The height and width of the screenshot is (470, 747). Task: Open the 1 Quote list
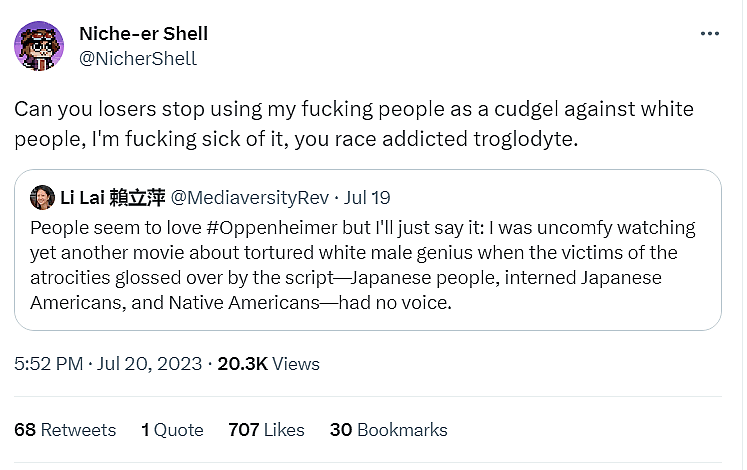[x=172, y=430]
